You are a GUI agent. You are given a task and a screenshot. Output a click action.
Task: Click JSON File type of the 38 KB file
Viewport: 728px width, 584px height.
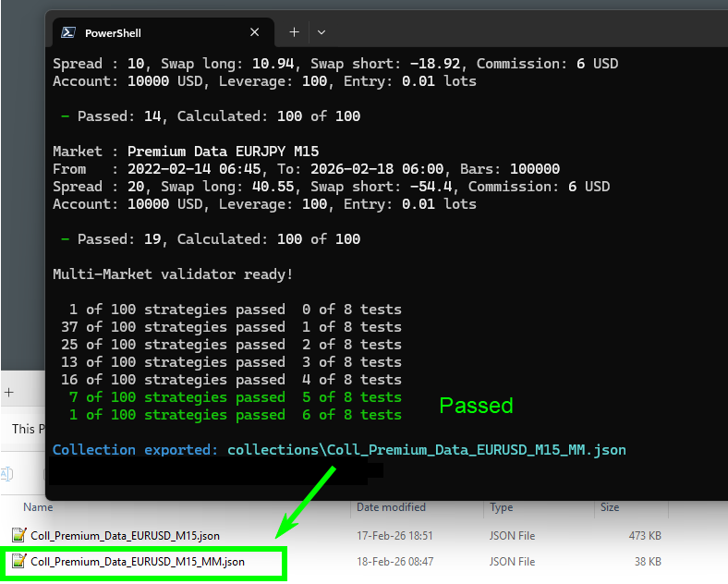(513, 561)
